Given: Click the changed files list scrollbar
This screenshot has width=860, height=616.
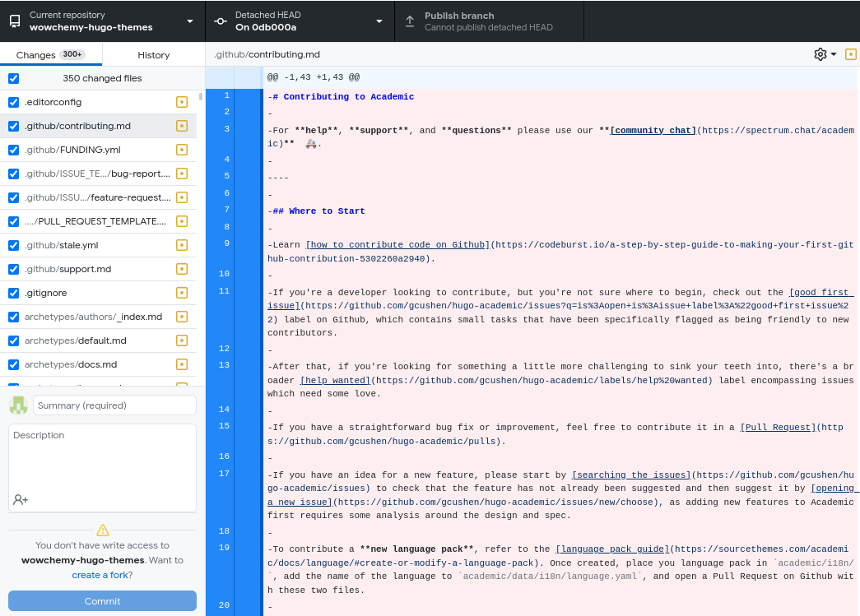Looking at the screenshot, I should [201, 96].
